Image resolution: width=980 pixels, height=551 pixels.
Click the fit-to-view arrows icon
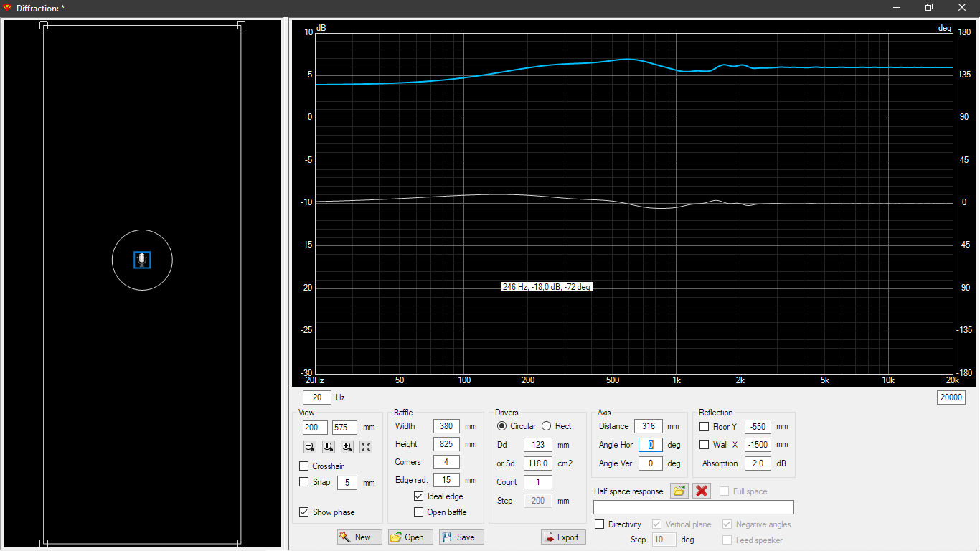click(366, 447)
